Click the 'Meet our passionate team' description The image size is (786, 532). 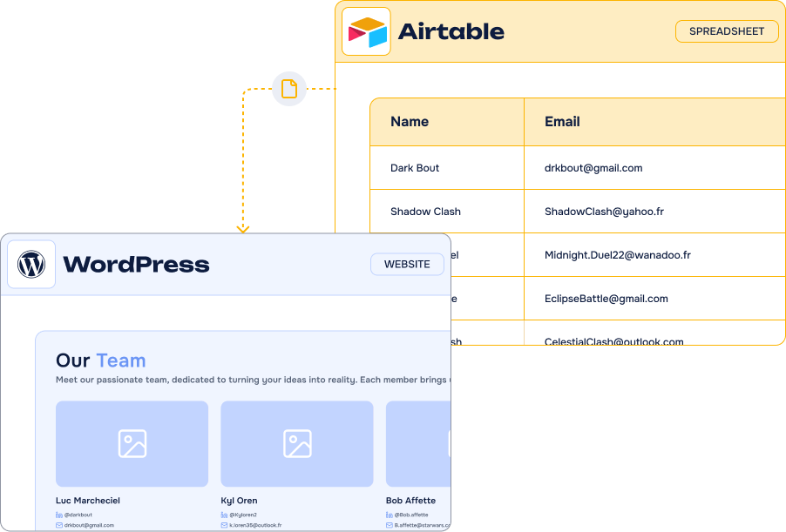click(x=254, y=380)
